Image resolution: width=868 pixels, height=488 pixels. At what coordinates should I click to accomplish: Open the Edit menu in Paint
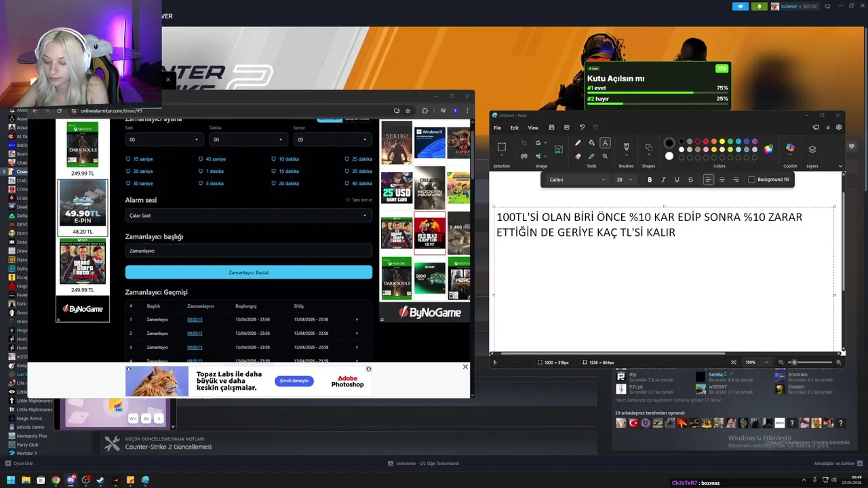[515, 127]
